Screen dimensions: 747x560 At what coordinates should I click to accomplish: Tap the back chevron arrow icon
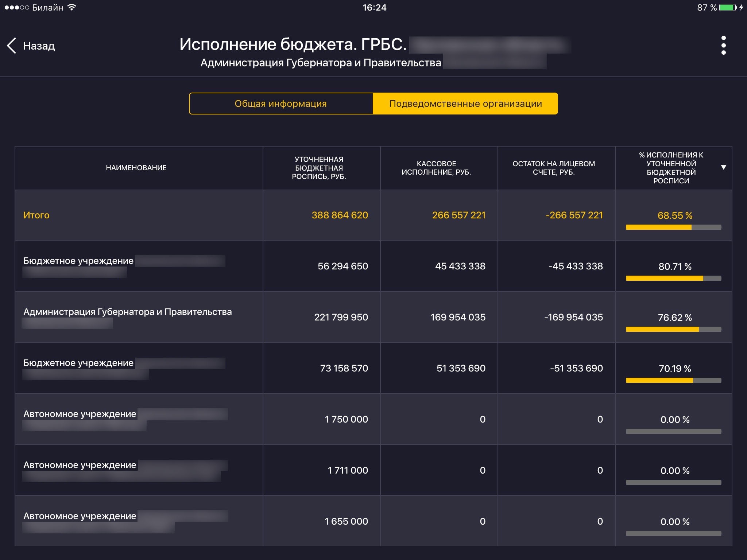pos(12,46)
